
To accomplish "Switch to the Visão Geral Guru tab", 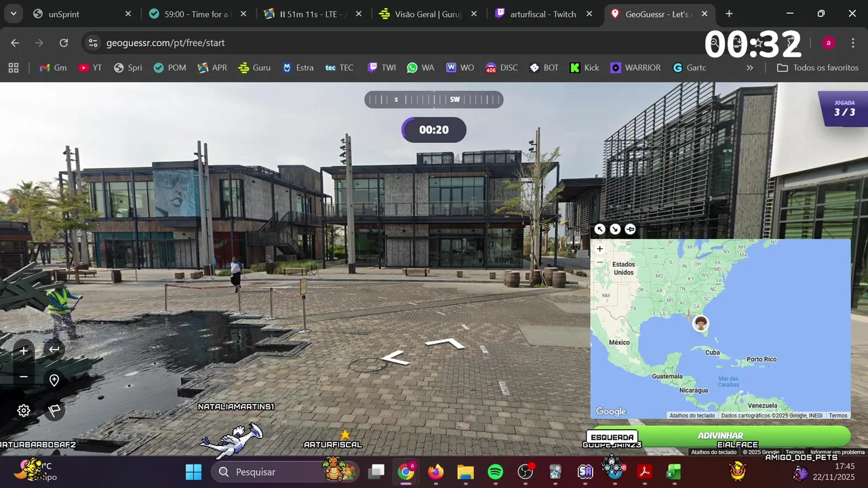I will click(429, 14).
